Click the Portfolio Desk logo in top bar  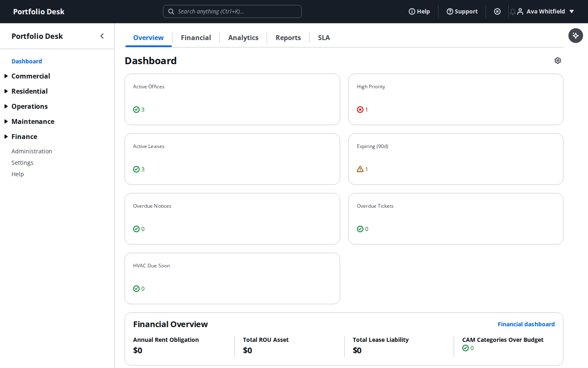[39, 11]
